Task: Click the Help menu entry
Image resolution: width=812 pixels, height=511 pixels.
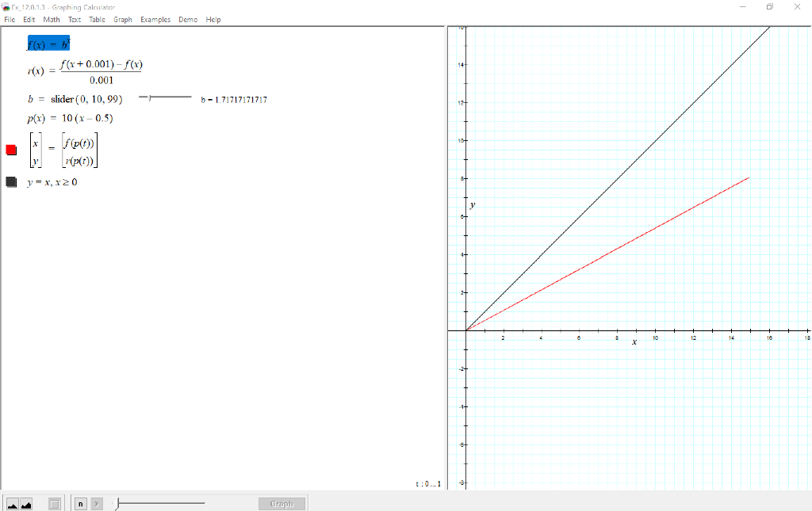Action: coord(211,20)
